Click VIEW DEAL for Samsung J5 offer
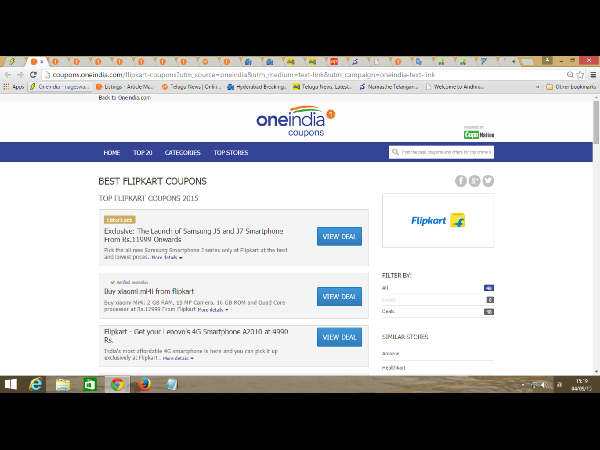 339,236
